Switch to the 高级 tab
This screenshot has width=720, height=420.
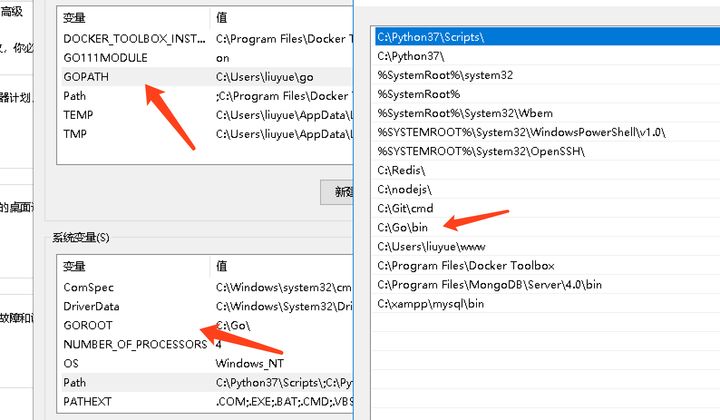click(11, 11)
